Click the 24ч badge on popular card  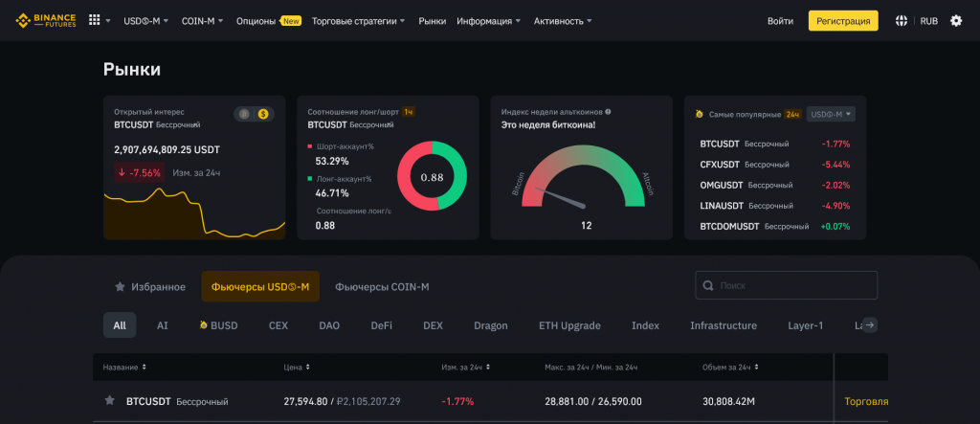(x=793, y=115)
